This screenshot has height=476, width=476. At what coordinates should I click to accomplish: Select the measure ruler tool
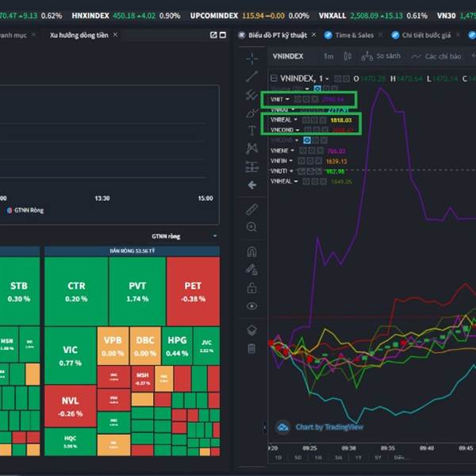tap(251, 209)
